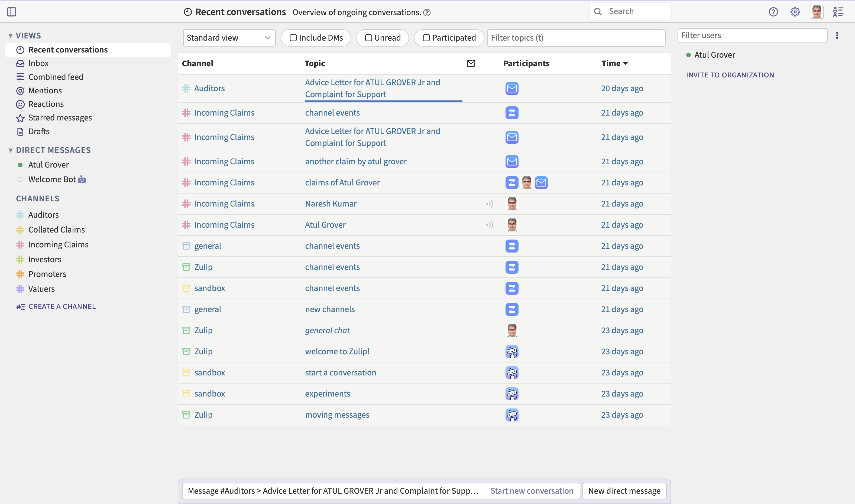Click the archive icon in general chat row
The image size is (855, 504).
pyautogui.click(x=186, y=330)
